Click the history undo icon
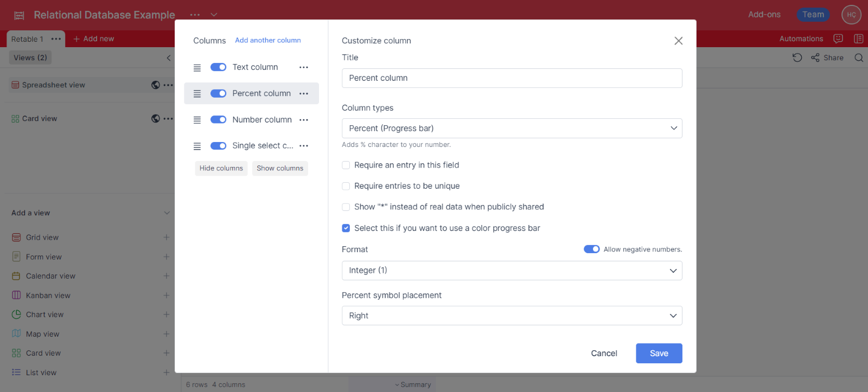Screen dimensions: 868x392 click(797, 58)
